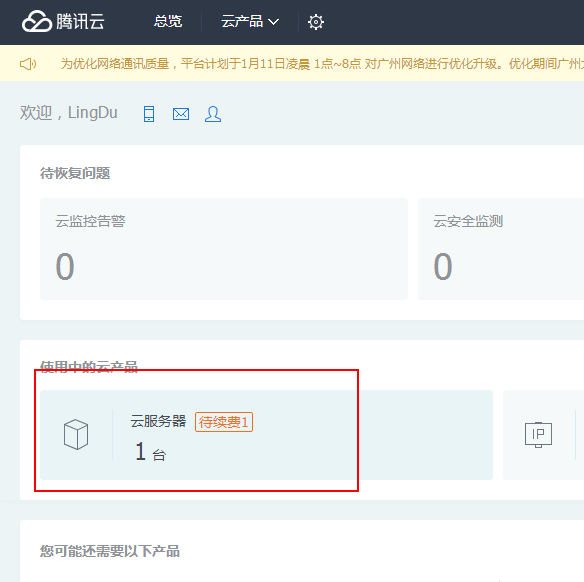Open the mail envelope icon

point(181,114)
